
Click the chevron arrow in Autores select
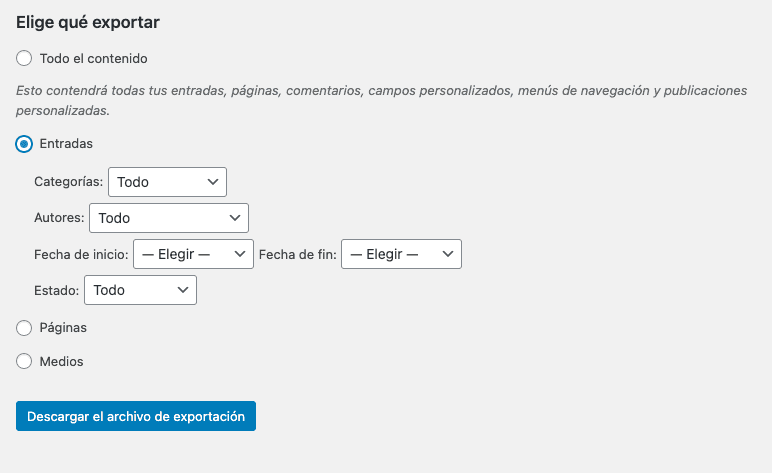[x=234, y=218]
